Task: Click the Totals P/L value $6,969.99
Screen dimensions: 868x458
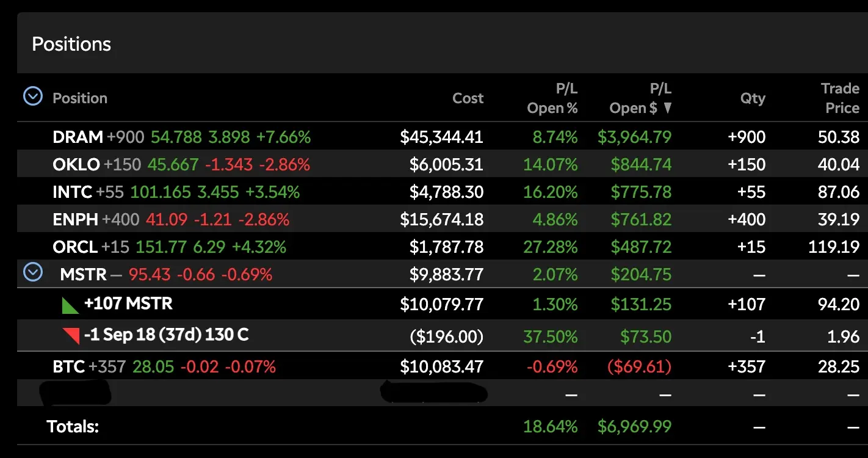Action: (634, 426)
